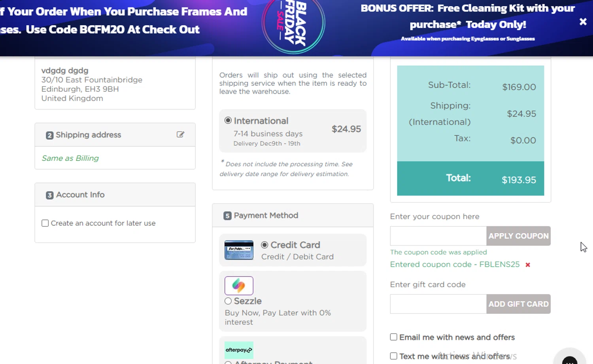Focus the coupon code input field

[x=438, y=236]
